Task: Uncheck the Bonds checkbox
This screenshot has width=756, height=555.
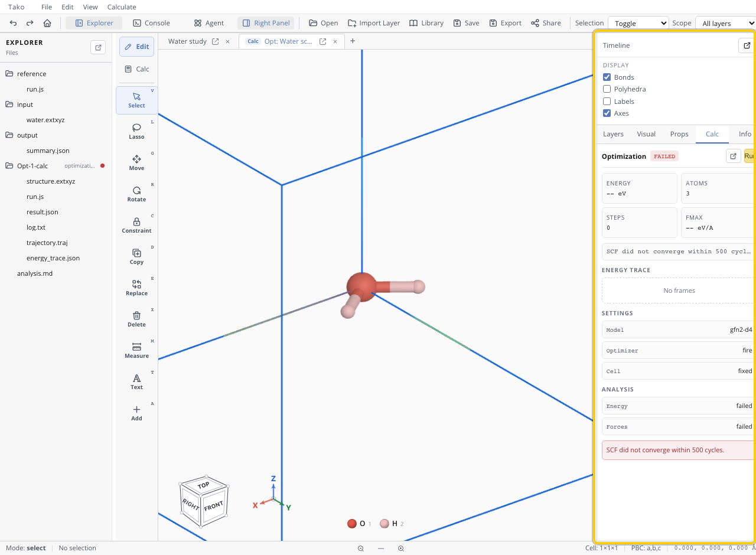Action: 607,77
